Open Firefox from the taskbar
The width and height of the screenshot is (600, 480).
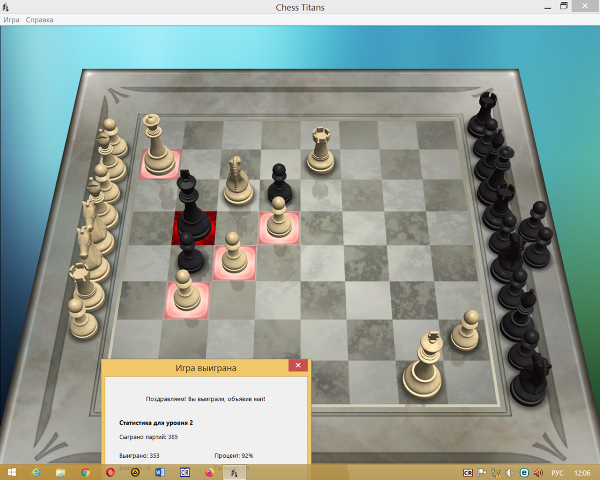209,472
